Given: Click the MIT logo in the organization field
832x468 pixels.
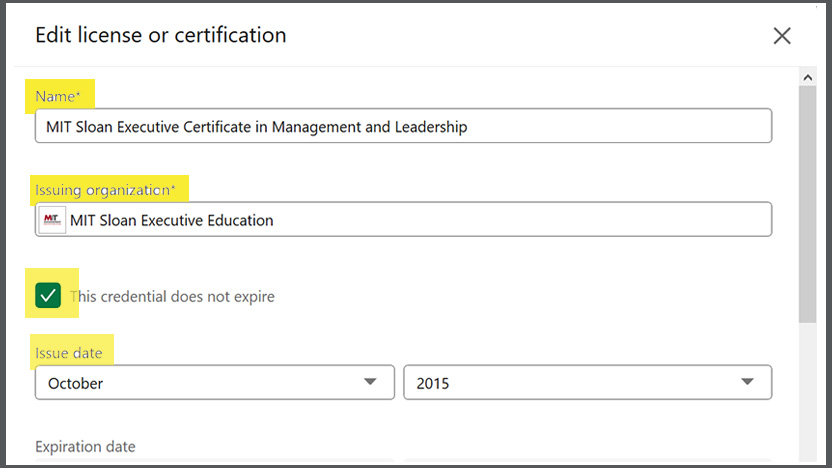Looking at the screenshot, I should 52,220.
